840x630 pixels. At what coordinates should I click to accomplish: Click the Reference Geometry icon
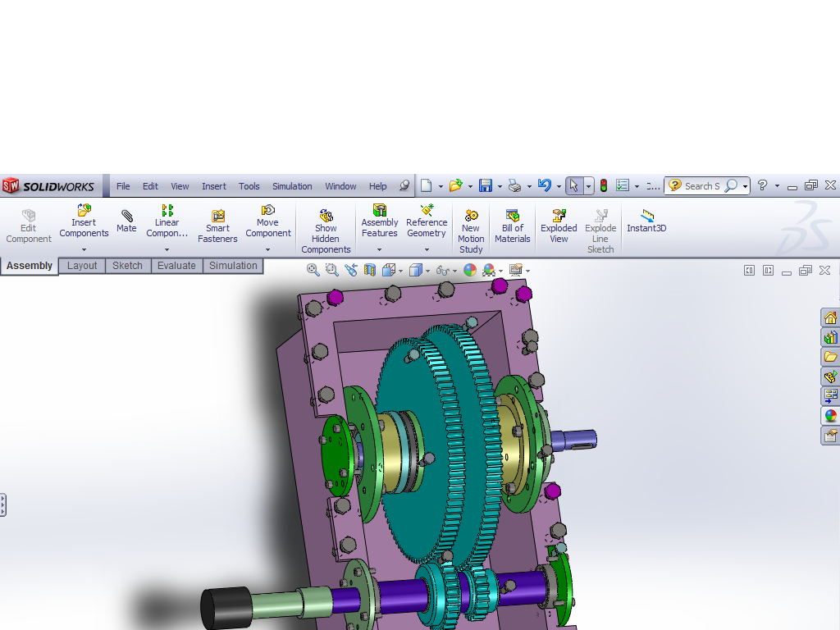pos(427,209)
